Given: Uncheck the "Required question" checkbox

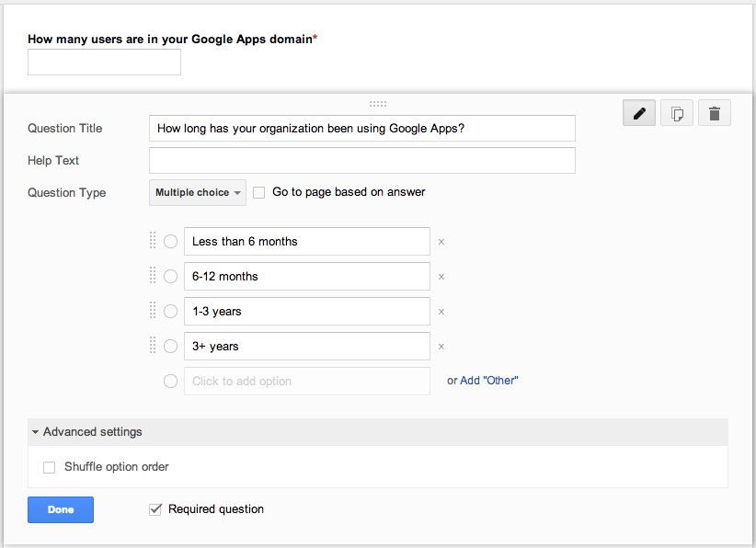Looking at the screenshot, I should pos(155,509).
